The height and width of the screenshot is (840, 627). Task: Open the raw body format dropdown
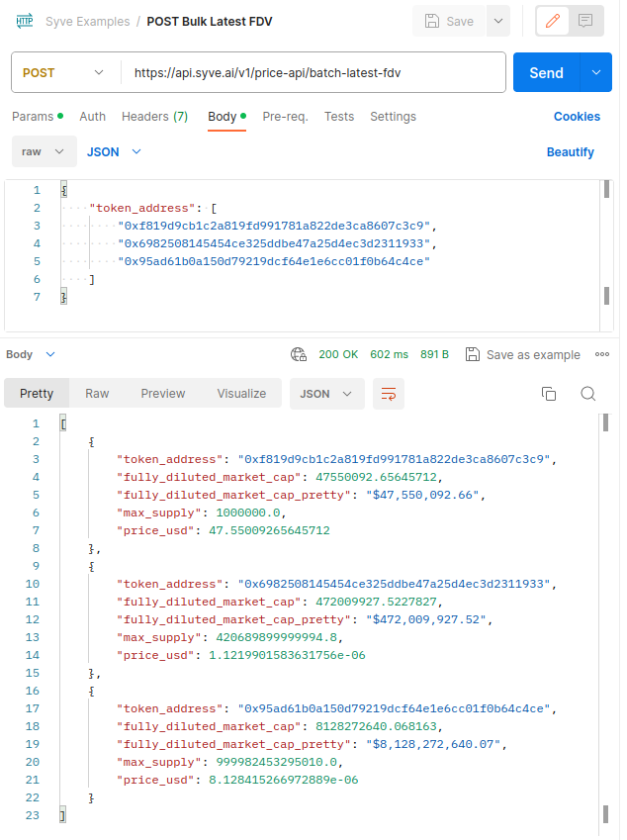(x=44, y=151)
